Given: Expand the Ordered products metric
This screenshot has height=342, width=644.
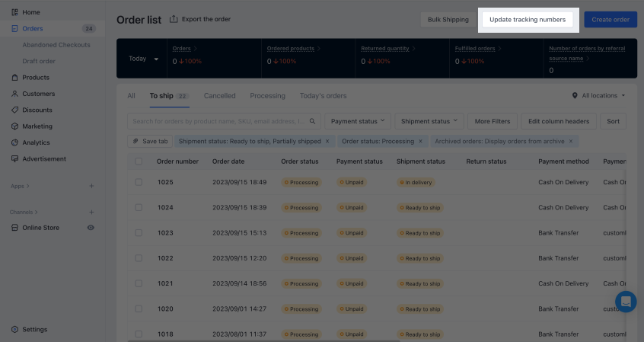Looking at the screenshot, I should pos(319,49).
